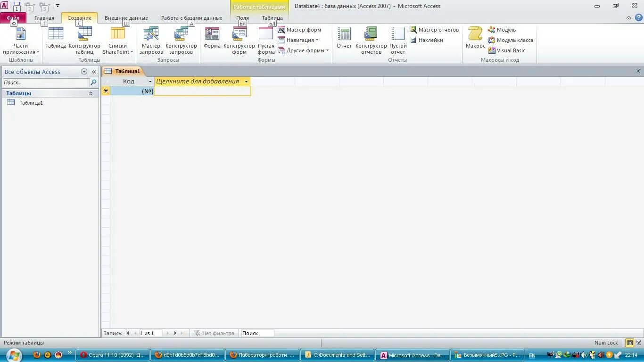
Task: Open Конструктор отчетов designer
Action: (371, 41)
